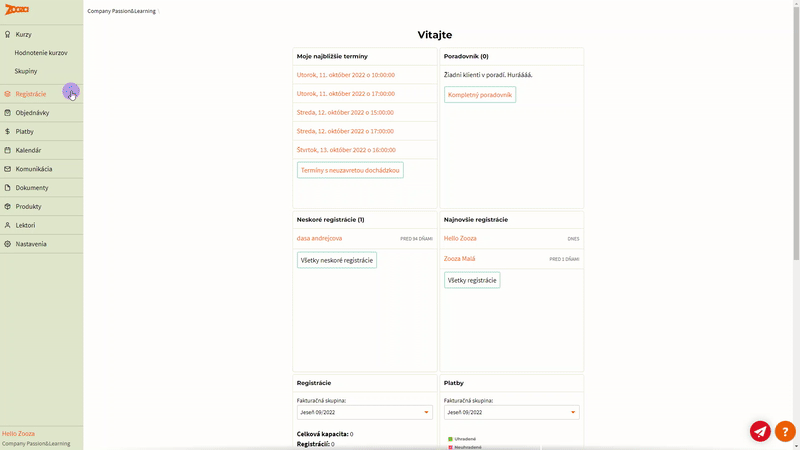Open Komunikácia section

tap(34, 169)
